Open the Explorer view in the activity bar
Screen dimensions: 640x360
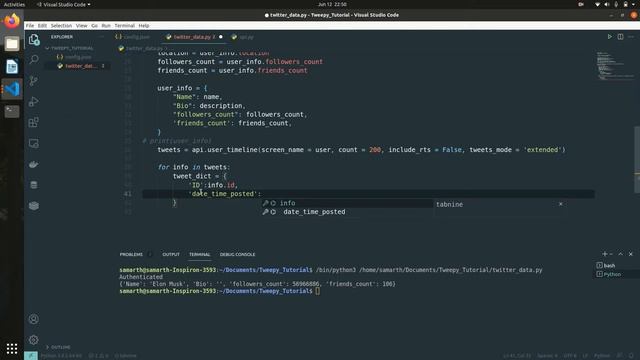pos(34,39)
